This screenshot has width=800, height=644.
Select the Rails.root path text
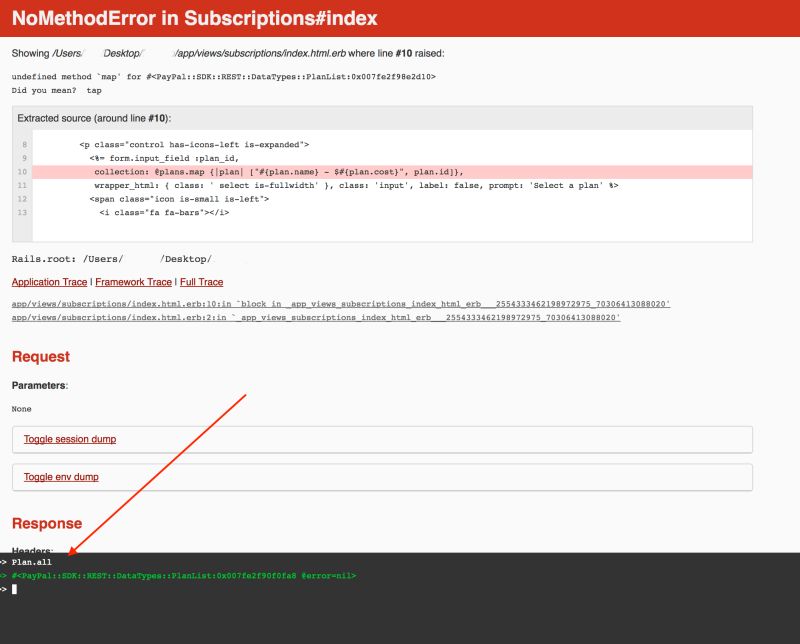click(x=110, y=257)
